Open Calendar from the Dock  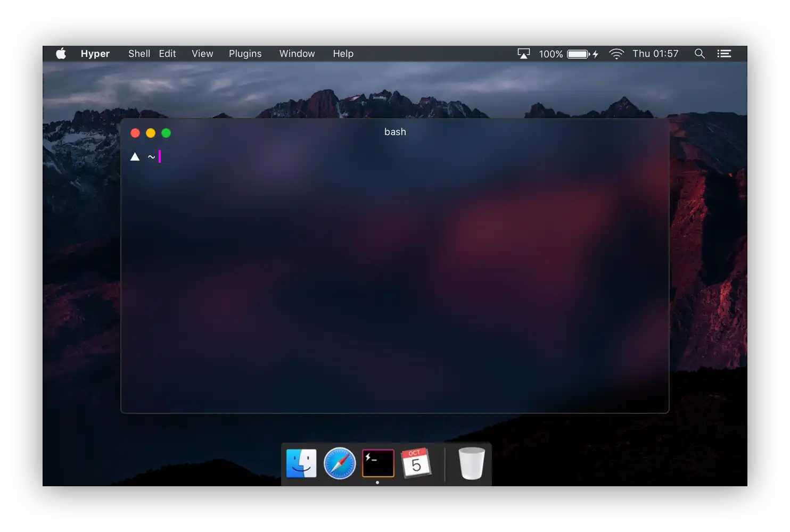pos(416,463)
